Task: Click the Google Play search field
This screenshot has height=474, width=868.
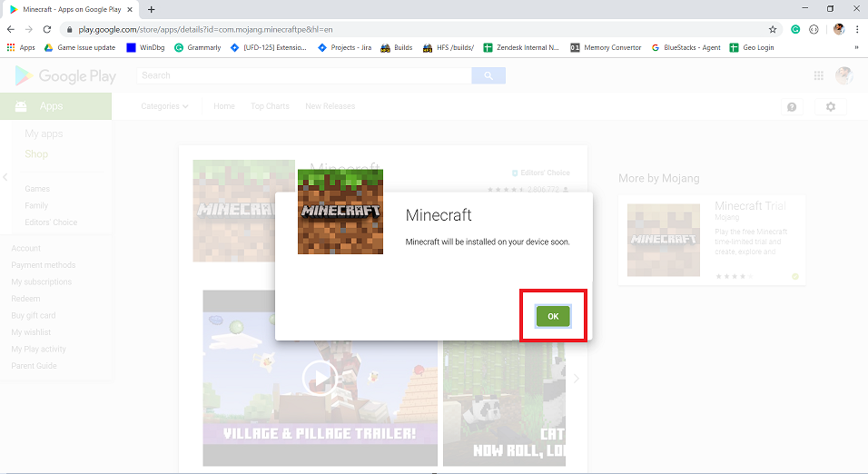Action: click(304, 76)
